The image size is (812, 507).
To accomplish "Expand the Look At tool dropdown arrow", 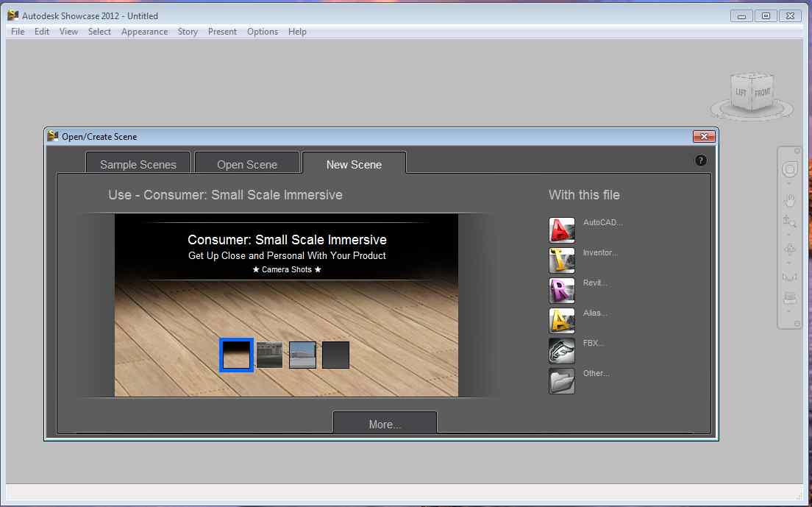I will (790, 311).
